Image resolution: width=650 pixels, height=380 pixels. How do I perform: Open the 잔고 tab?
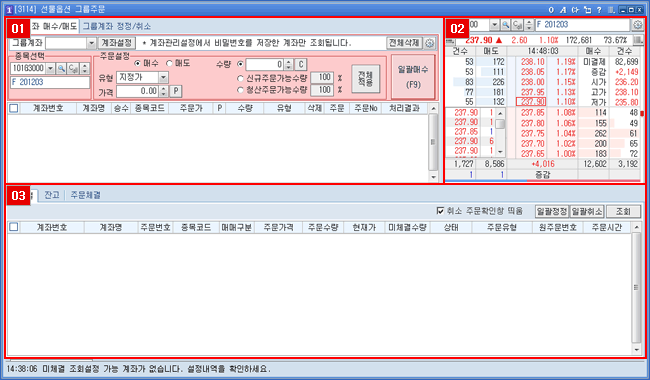51,195
